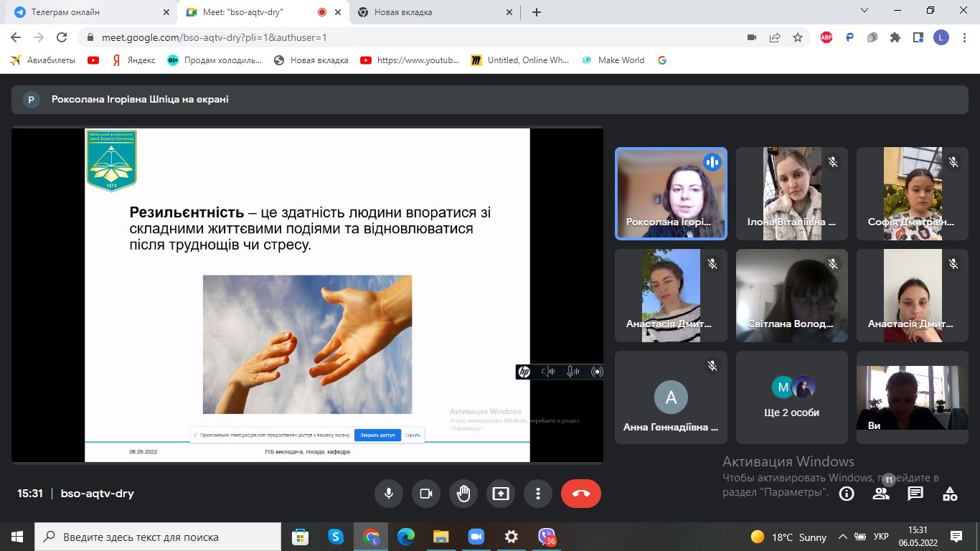Image resolution: width=980 pixels, height=551 pixels.
Task: Expand the Chrome tab search chevron
Action: (x=864, y=11)
